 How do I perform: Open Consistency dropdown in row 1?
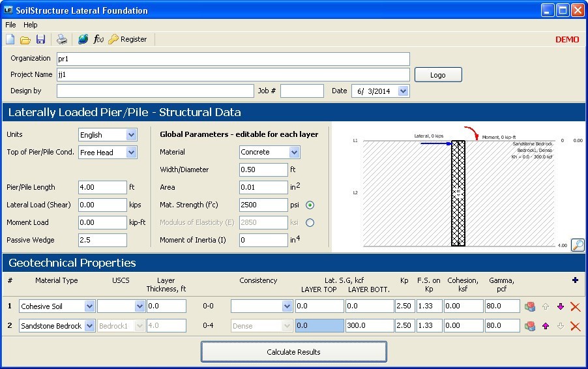[x=287, y=306]
